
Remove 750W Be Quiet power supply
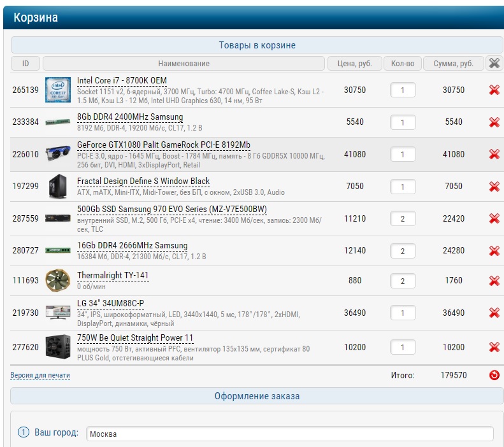(494, 347)
